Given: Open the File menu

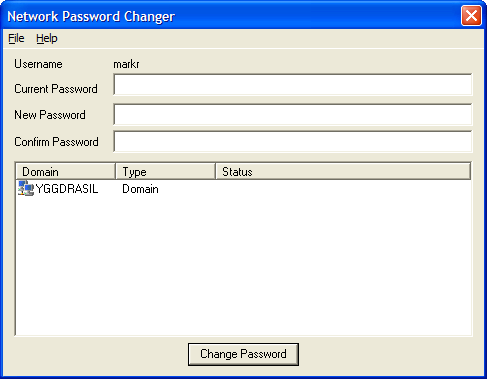Looking at the screenshot, I should [16, 38].
